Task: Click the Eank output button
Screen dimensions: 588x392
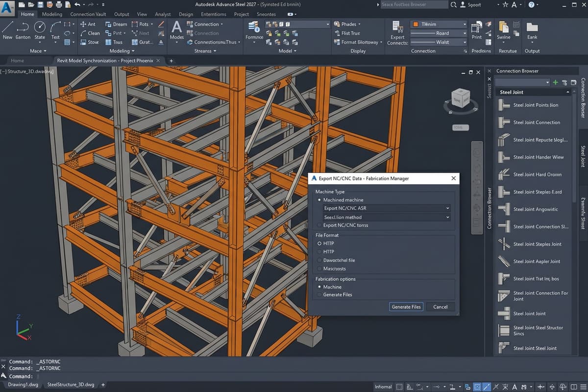Action: pos(532,30)
